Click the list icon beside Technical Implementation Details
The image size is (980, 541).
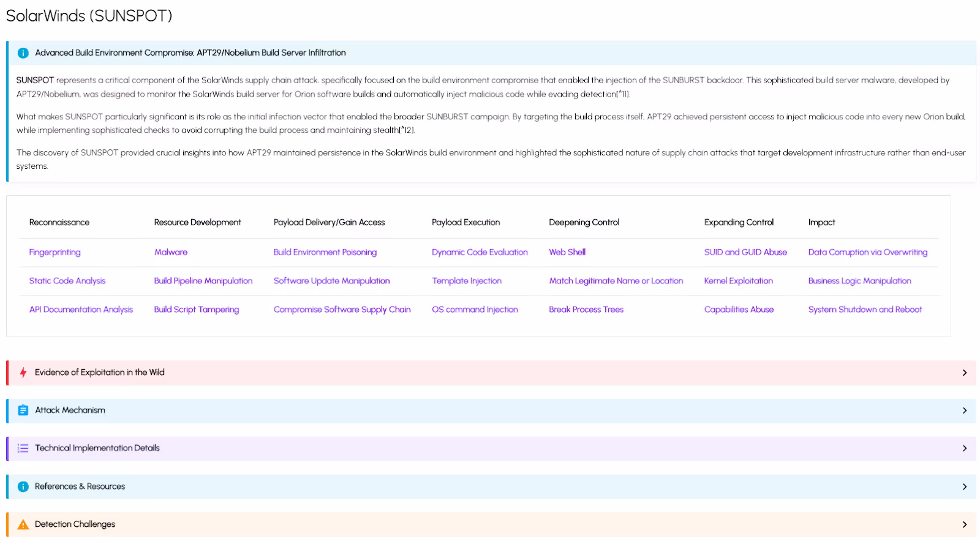(23, 449)
